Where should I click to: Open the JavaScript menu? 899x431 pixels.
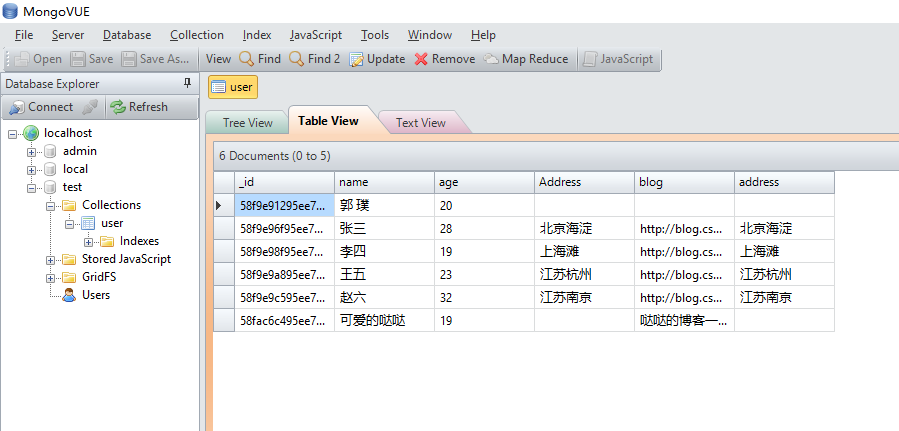coord(316,35)
